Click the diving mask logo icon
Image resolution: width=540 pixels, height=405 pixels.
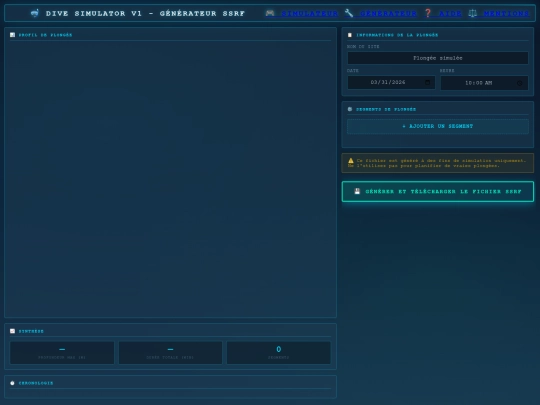35,13
